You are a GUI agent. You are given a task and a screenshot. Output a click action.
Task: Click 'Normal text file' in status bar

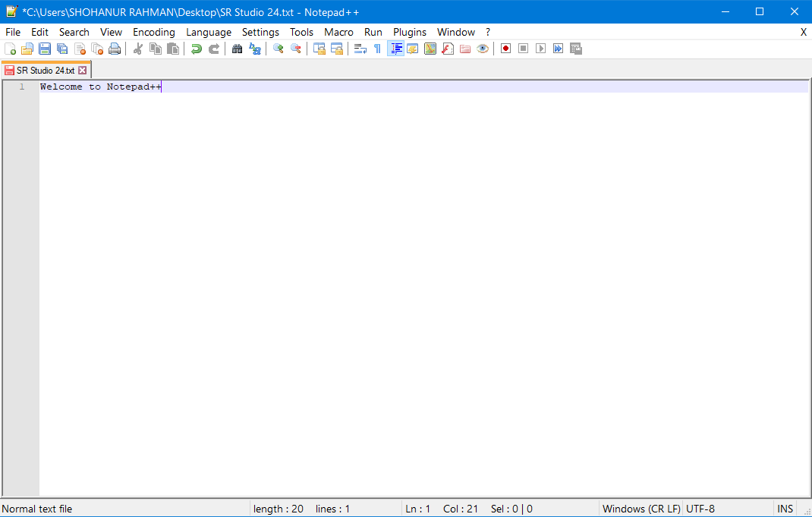pos(36,509)
